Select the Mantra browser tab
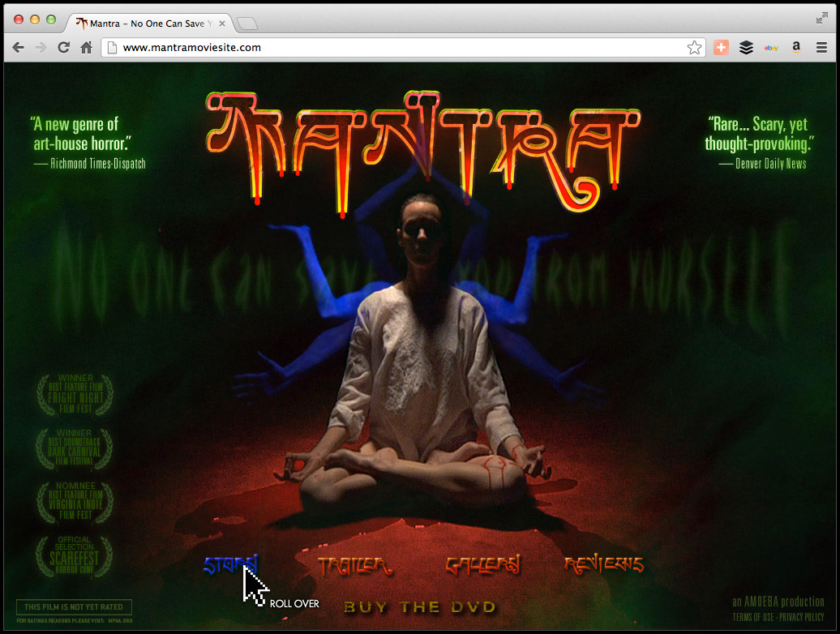The image size is (840, 634). (x=150, y=24)
